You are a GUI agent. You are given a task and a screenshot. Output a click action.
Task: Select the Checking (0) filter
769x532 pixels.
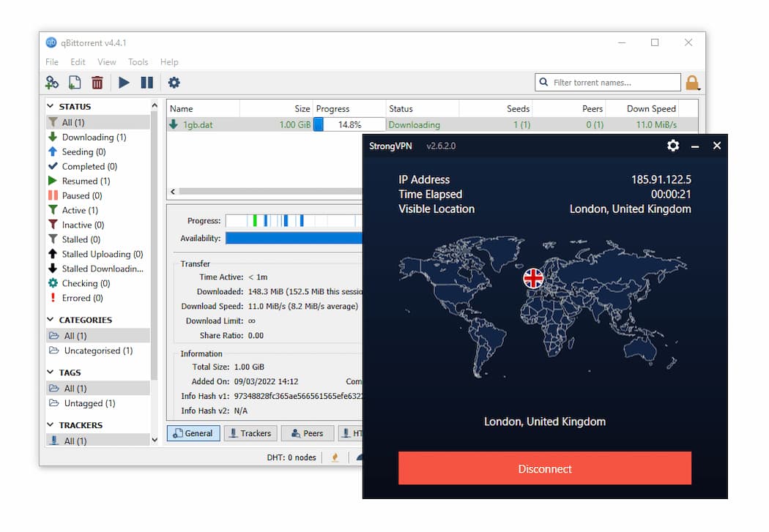97,283
